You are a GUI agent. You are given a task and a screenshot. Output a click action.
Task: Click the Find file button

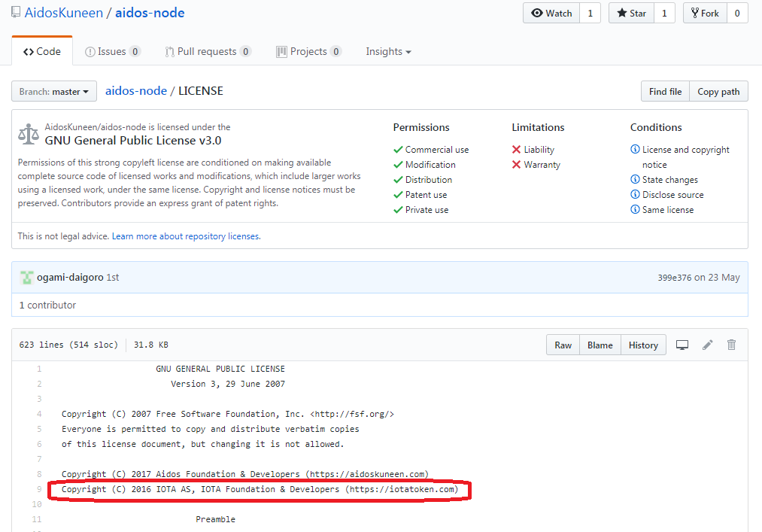point(665,91)
